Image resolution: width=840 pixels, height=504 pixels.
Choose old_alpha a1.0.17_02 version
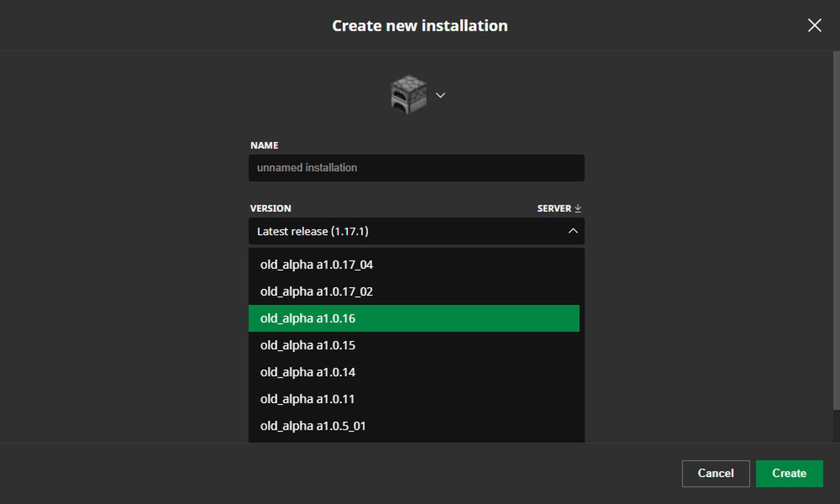click(316, 292)
